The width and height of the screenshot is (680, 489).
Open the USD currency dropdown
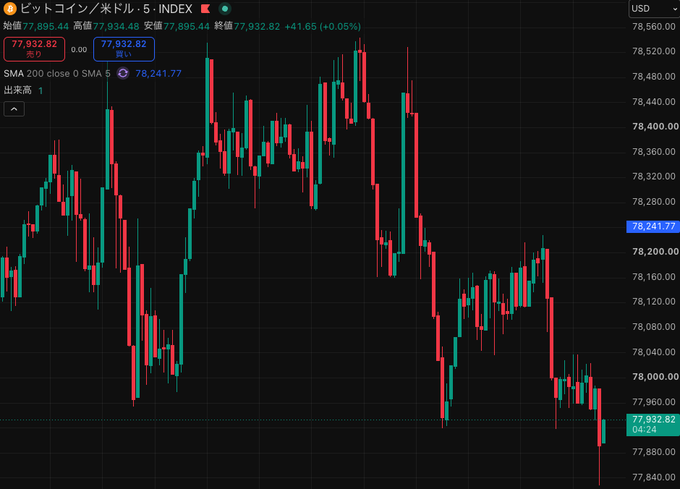point(654,9)
